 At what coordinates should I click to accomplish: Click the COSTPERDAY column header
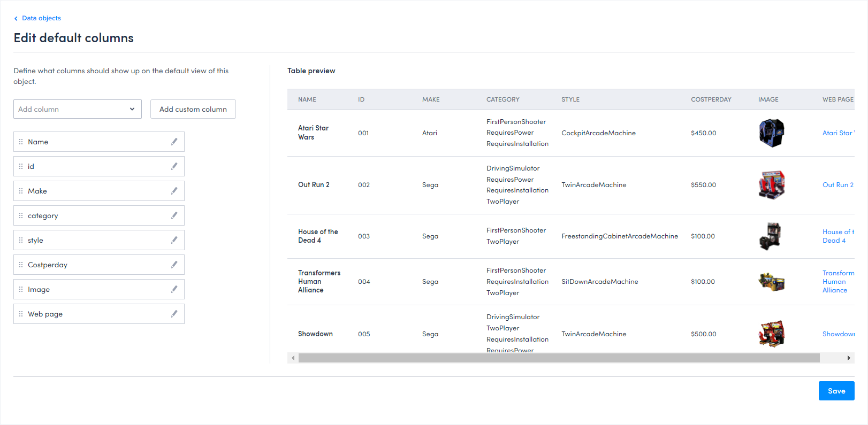coord(711,99)
